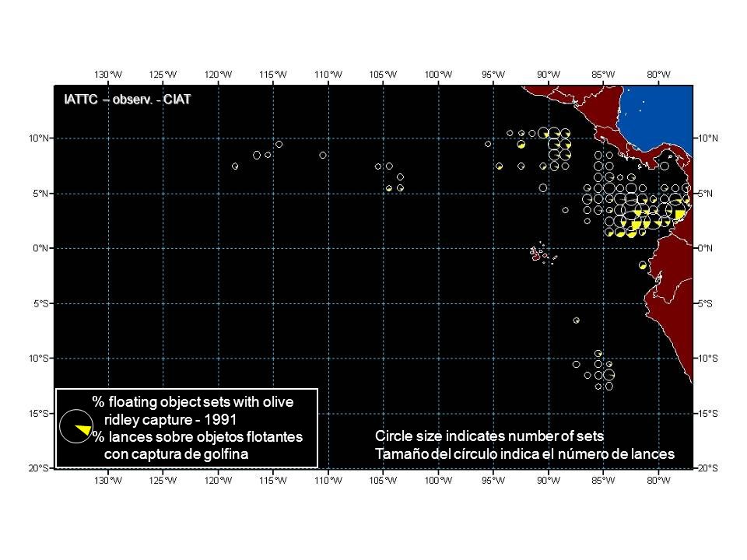Click '15°S' label on left axis
Image resolution: width=747 pixels, height=560 pixels.
click(39, 413)
